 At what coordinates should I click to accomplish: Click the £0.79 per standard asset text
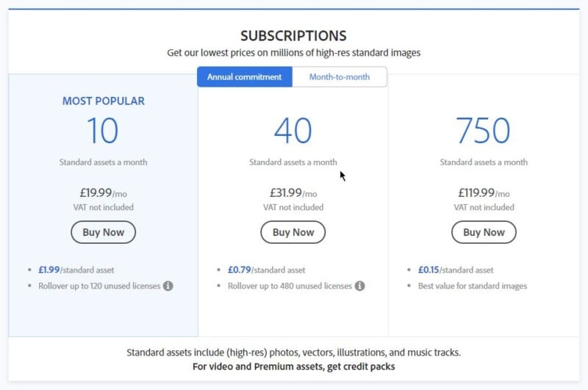point(266,270)
